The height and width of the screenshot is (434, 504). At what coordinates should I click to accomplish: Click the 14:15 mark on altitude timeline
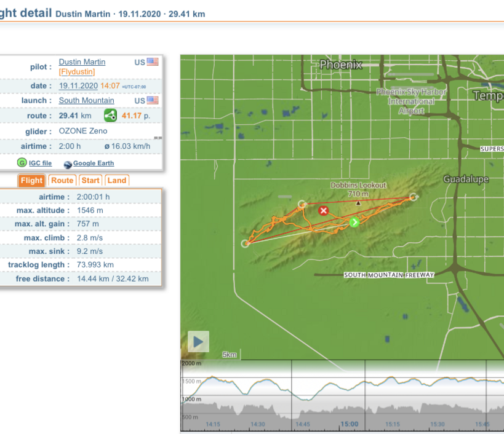213,424
